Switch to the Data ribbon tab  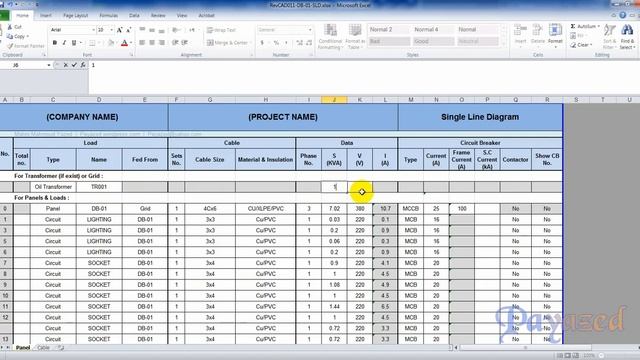[134, 16]
